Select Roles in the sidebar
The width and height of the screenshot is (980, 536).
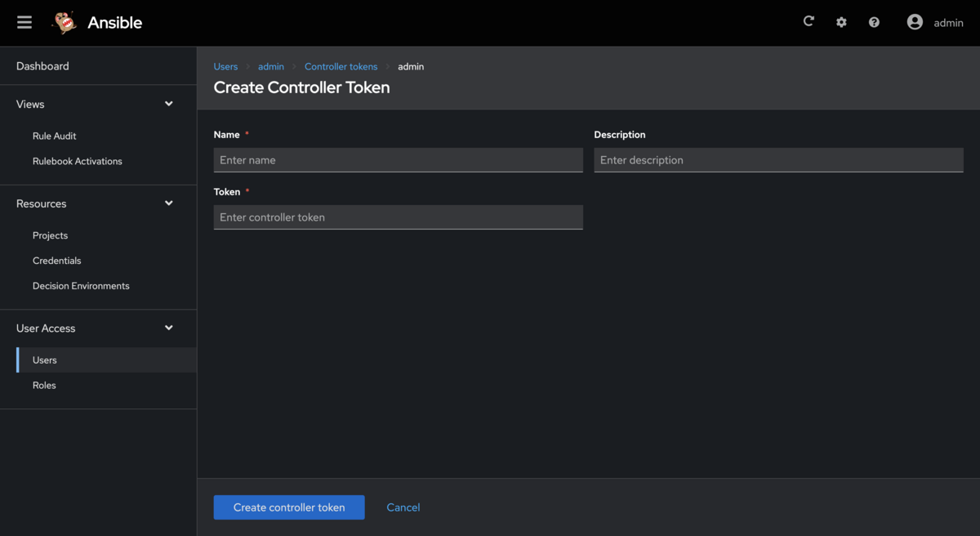[44, 385]
